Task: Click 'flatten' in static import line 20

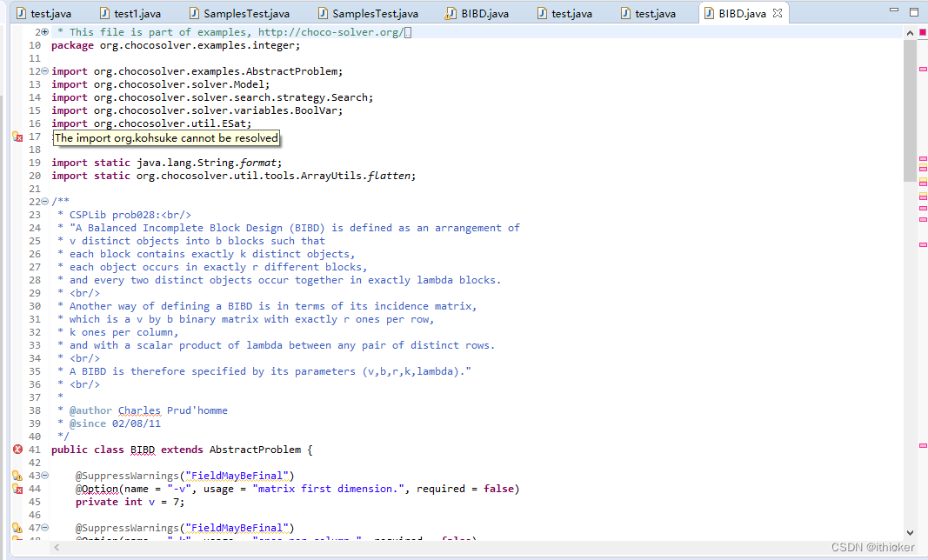Action: coord(388,176)
